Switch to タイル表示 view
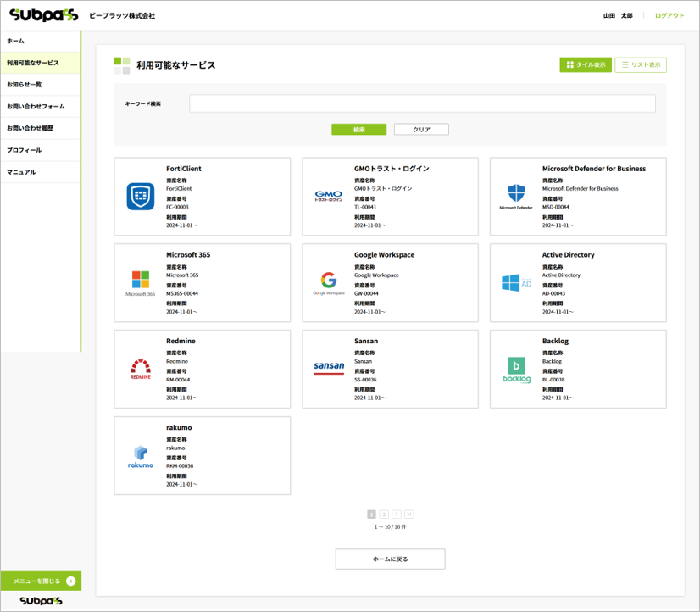This screenshot has height=612, width=700. tap(586, 64)
